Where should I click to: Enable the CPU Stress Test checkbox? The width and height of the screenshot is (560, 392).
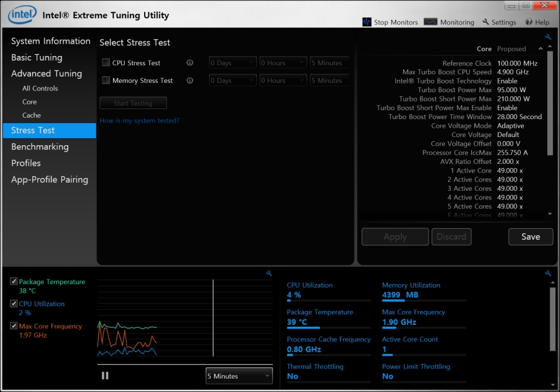pyautogui.click(x=106, y=63)
